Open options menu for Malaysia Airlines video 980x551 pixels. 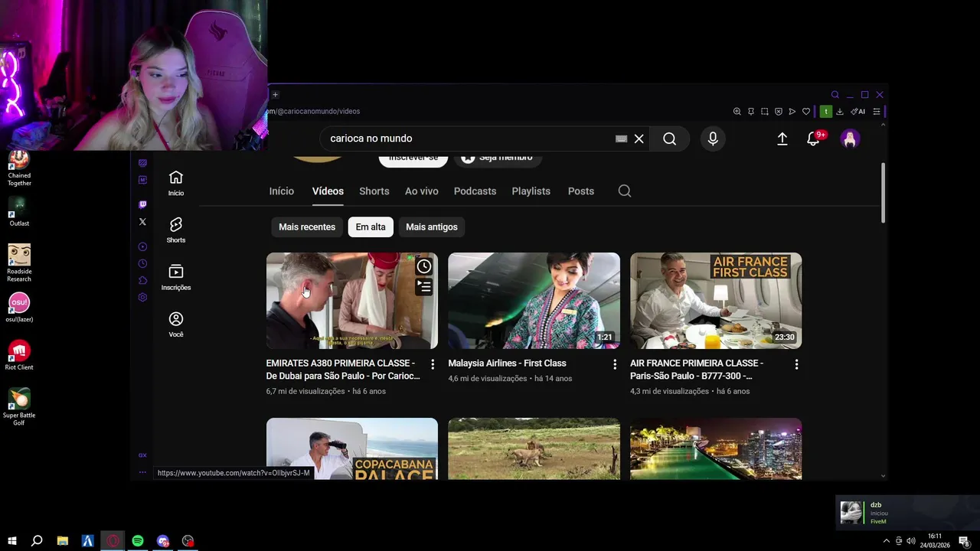click(614, 364)
